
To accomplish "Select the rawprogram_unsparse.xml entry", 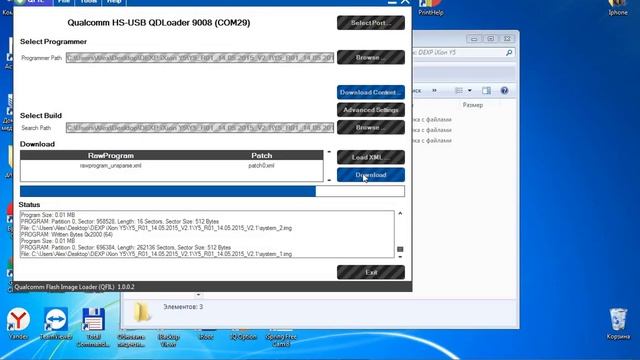I will [x=111, y=166].
